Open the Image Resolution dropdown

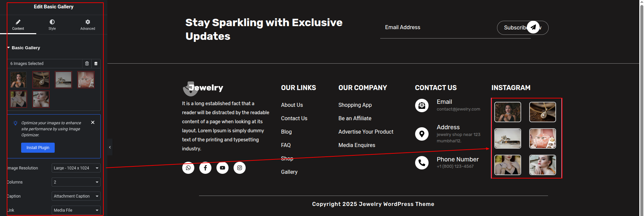pos(76,168)
